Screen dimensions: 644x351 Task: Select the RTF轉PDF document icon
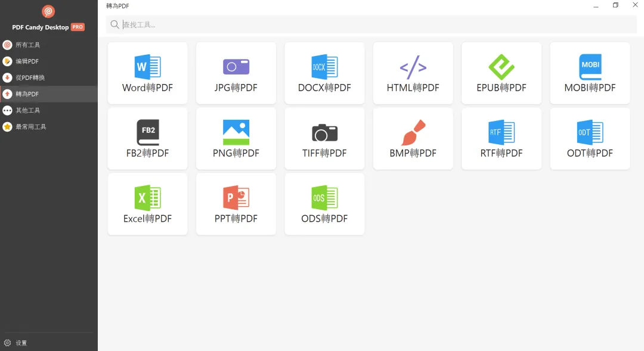click(x=501, y=132)
